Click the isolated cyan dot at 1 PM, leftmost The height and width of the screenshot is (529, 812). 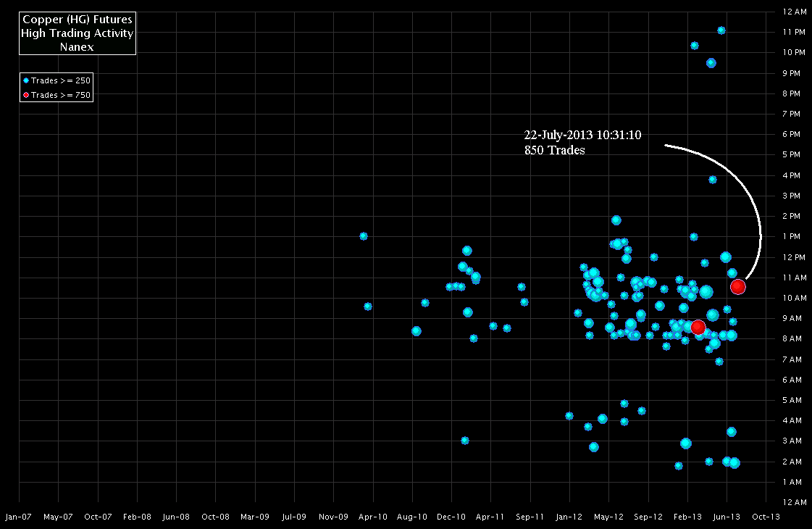pyautogui.click(x=364, y=236)
